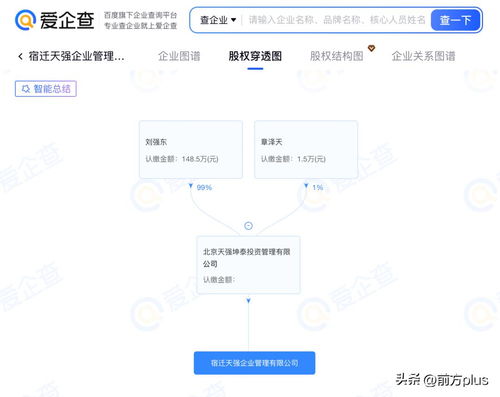Click the 爱企查 logo icon
Screen dimensions: 500x397
coord(25,20)
